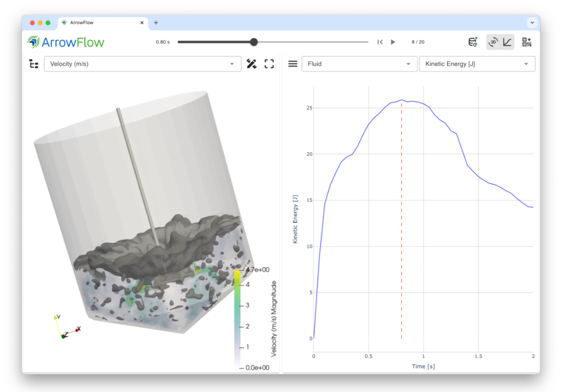Open the Velocity (m/s) field dropdown
Image resolution: width=562 pixels, height=392 pixels.
point(142,64)
